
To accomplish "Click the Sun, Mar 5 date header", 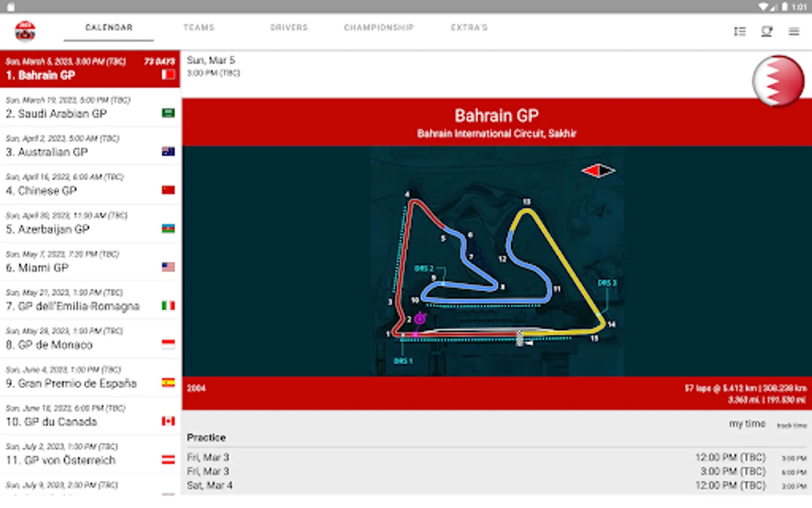I will (x=211, y=60).
